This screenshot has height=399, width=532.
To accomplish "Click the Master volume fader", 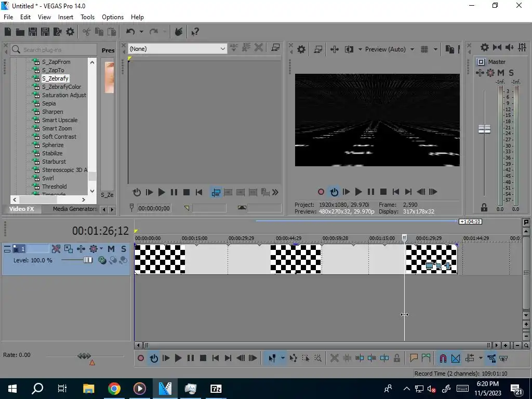I will coord(484,129).
